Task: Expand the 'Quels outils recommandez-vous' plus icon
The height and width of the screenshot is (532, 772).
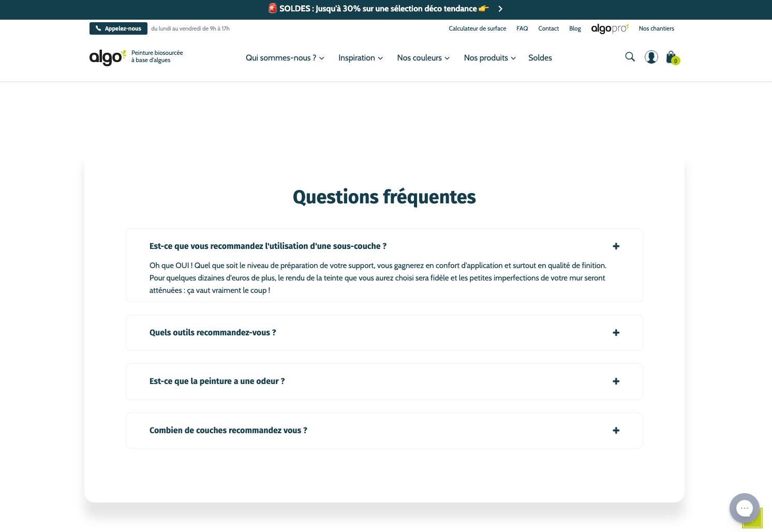Action: 616,333
